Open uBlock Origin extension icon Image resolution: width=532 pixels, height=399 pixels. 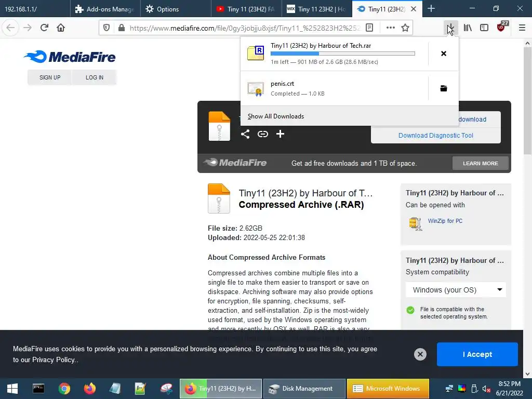502,27
